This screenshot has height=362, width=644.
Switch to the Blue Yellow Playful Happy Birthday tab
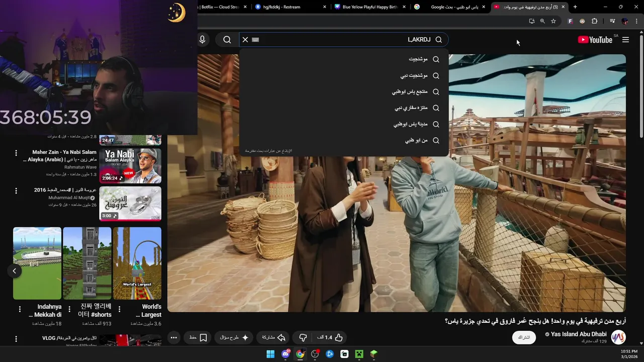tap(370, 7)
